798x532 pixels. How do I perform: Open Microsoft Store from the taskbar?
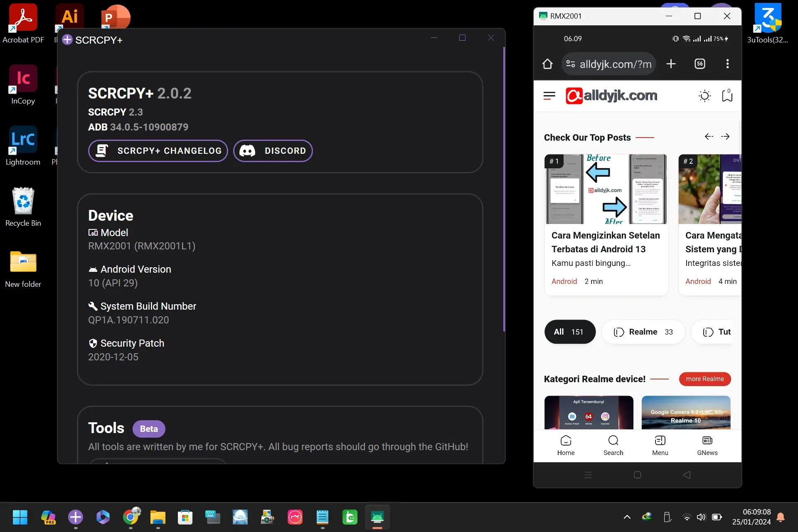185,517
